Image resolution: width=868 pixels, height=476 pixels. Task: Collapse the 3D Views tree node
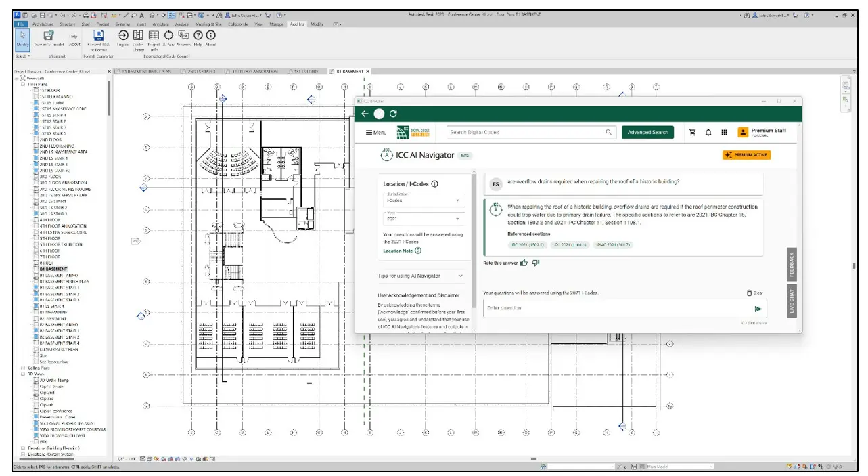tap(22, 374)
